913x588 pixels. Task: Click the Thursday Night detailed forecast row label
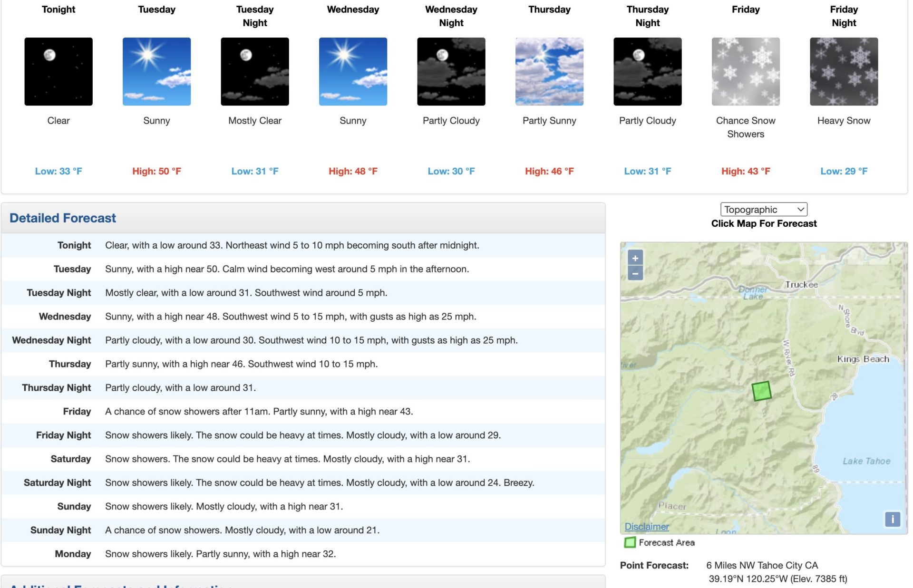click(56, 388)
